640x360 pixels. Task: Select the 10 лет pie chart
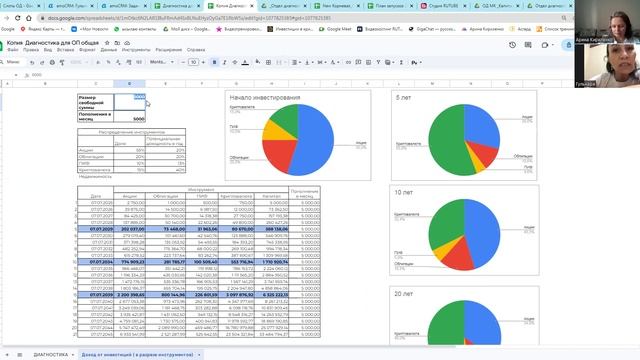tap(464, 230)
